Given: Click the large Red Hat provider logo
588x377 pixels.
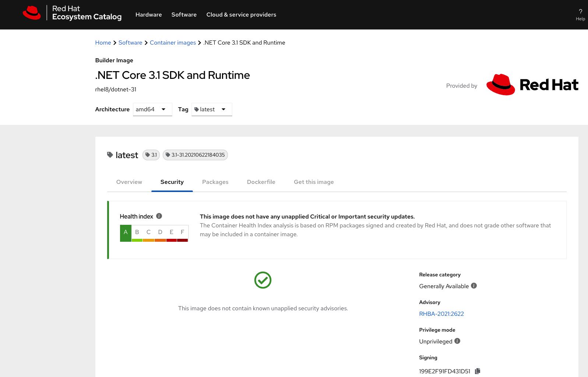Looking at the screenshot, I should (532, 85).
